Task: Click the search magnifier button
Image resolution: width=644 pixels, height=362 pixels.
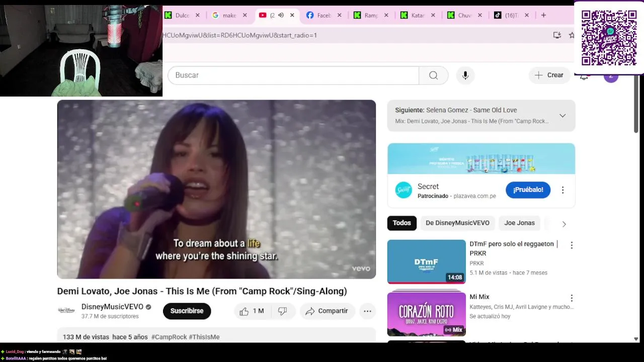Action: click(x=433, y=75)
